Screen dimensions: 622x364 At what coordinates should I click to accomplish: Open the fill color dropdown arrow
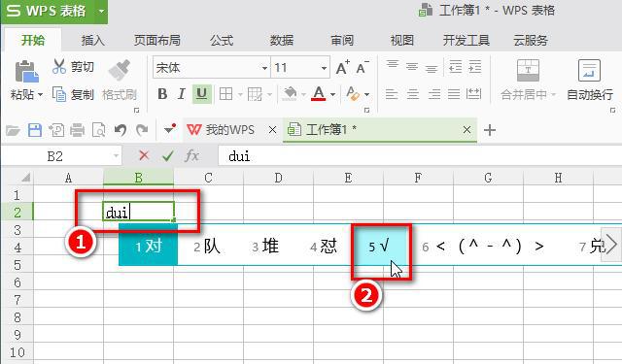point(303,94)
